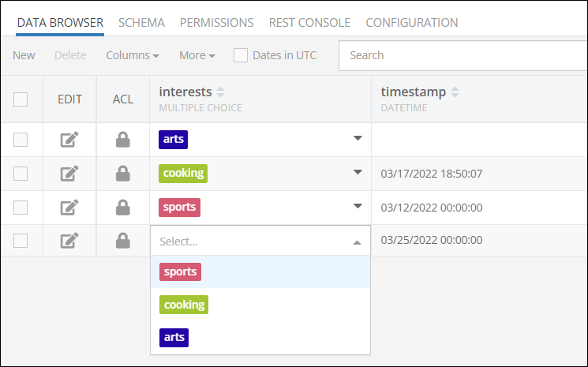Toggle the Dates in UTC checkbox
The width and height of the screenshot is (588, 367).
(x=241, y=55)
